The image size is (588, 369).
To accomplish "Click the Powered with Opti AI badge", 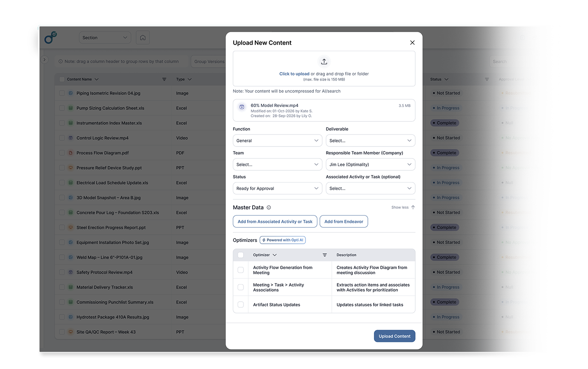I will click(282, 240).
